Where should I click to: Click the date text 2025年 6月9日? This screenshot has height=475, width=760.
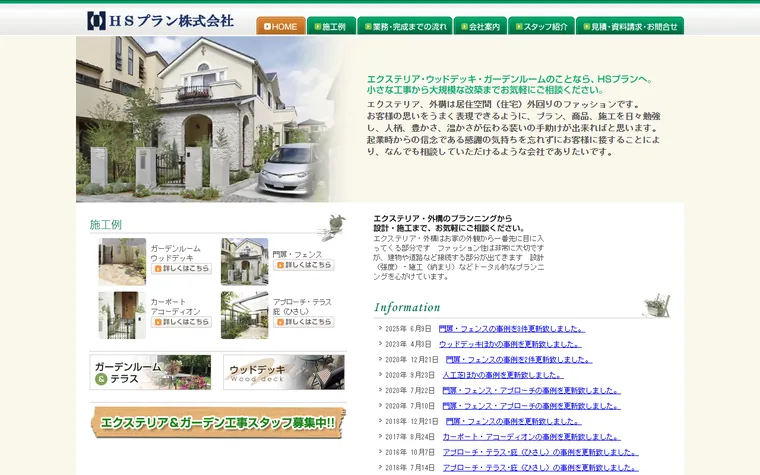tap(408, 329)
